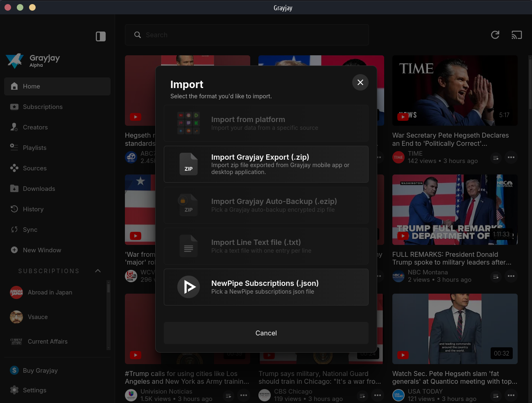Screen dimensions: 532x403
Task: Open more options for TIME video
Action: pos(511,157)
